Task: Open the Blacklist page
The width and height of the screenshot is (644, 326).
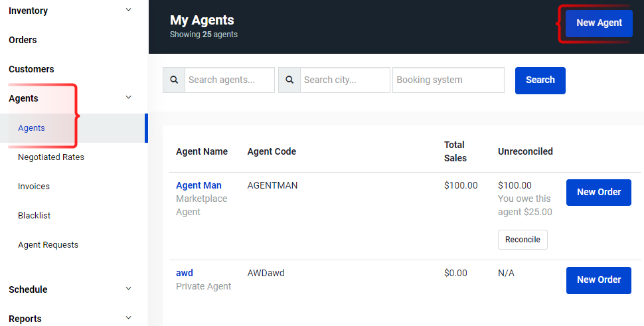Action: tap(34, 216)
